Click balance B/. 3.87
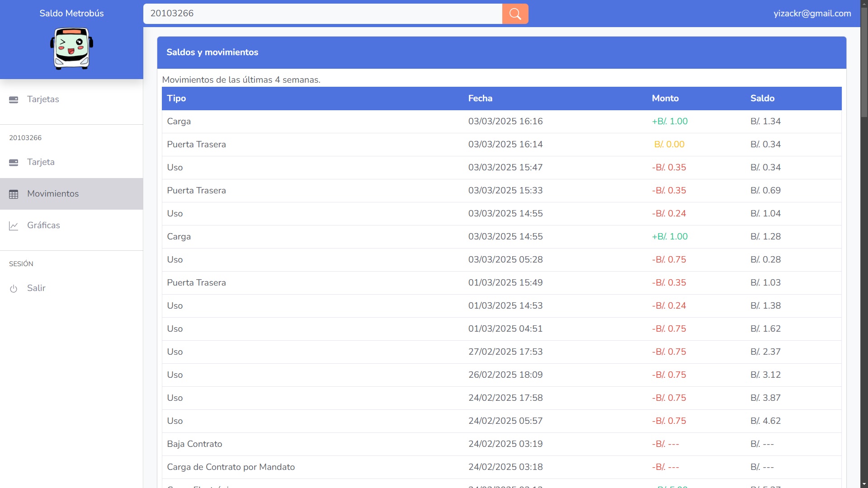This screenshot has height=488, width=868. click(x=765, y=398)
